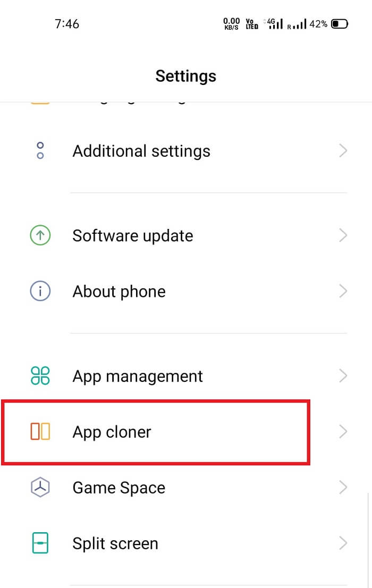Image resolution: width=372 pixels, height=588 pixels.
Task: Click the Settings page title
Action: pos(186,76)
